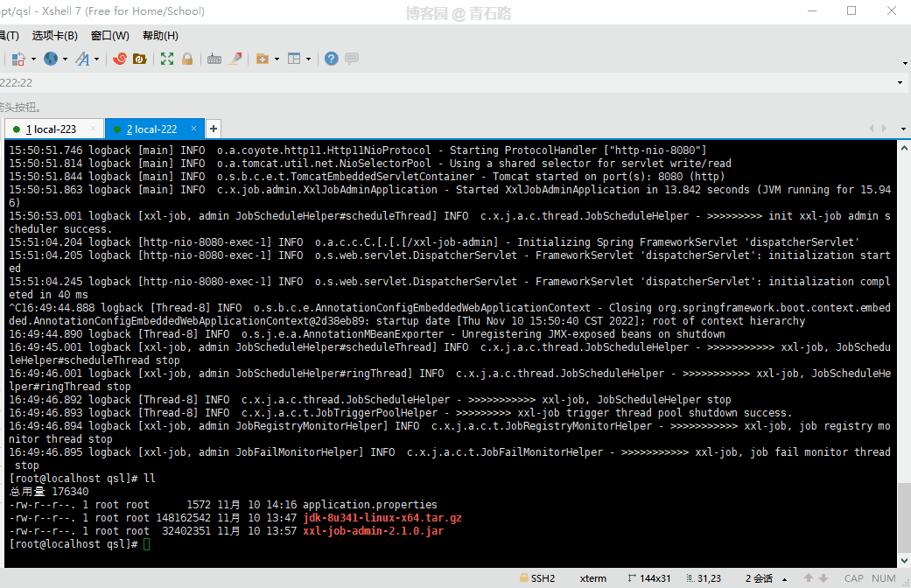Open the tab list dropdown arrow
The image size is (911, 588).
903,129
